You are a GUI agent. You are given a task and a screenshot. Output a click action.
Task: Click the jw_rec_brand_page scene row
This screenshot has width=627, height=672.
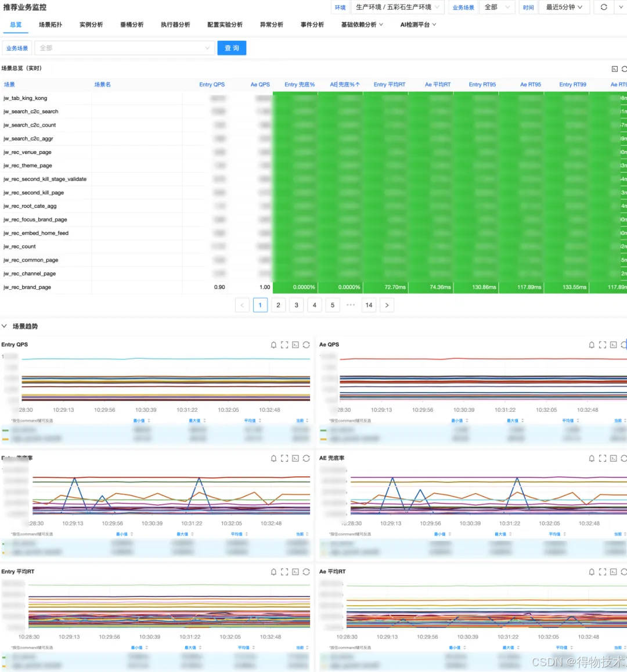pos(313,287)
